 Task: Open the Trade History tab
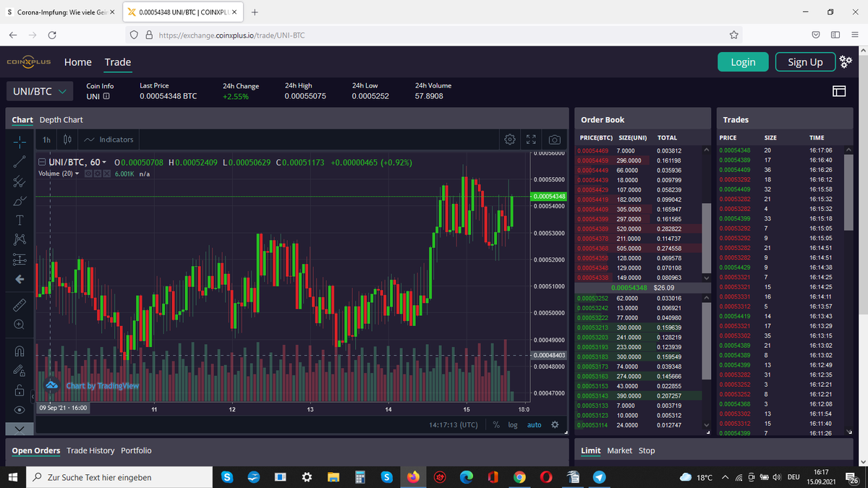[90, 450]
